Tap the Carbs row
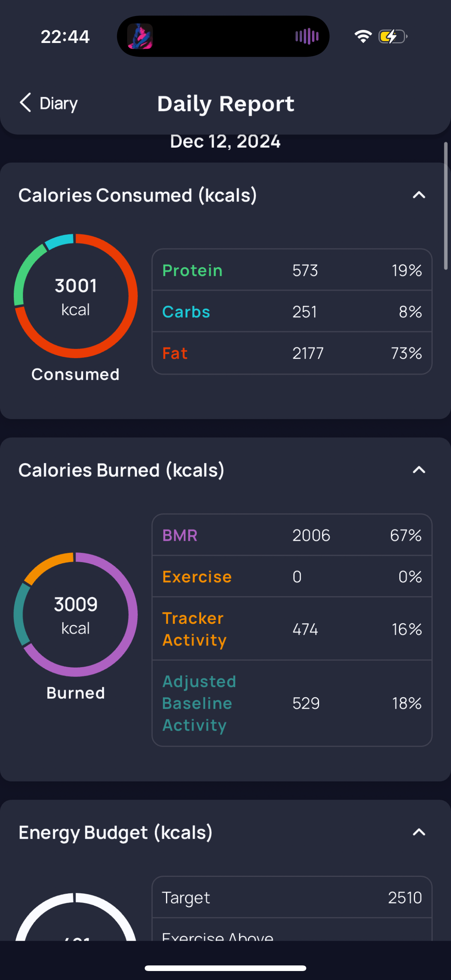This screenshot has height=980, width=451. click(x=292, y=312)
